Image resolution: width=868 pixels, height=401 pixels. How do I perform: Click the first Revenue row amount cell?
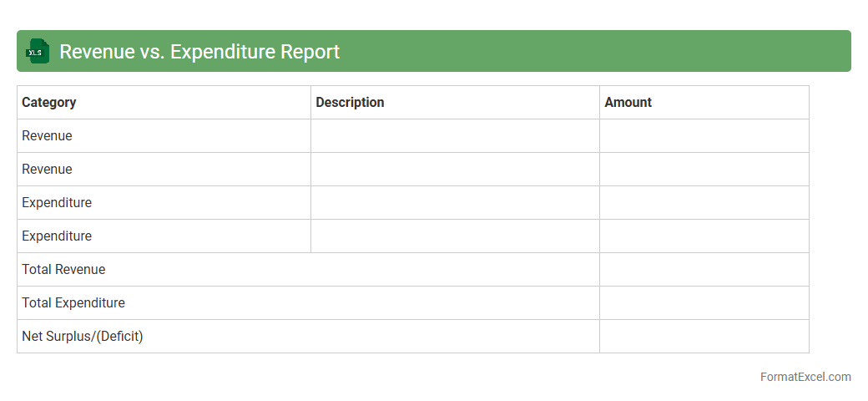704,135
